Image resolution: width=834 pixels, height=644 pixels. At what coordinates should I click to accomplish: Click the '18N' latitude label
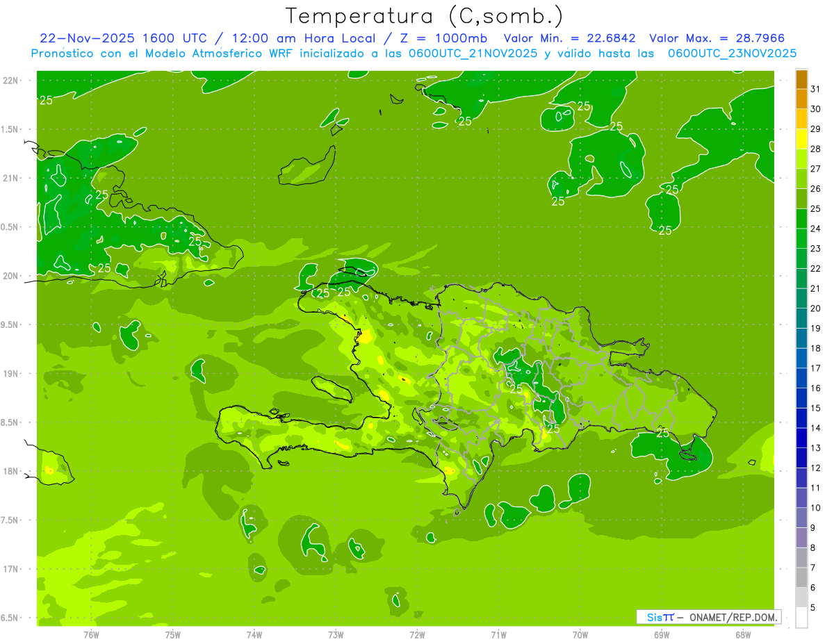[x=10, y=471]
